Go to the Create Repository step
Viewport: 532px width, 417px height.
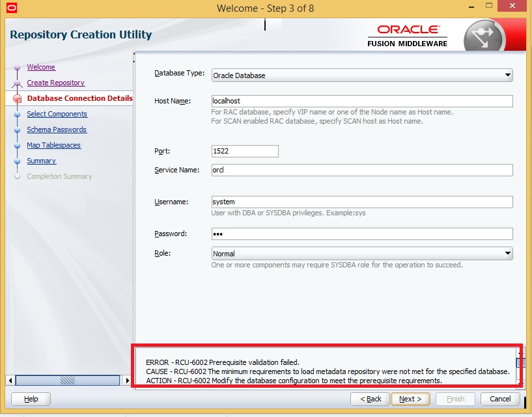pyautogui.click(x=55, y=83)
